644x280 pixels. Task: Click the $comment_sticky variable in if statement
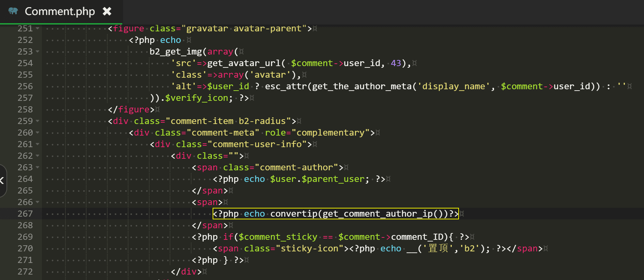[278, 237]
